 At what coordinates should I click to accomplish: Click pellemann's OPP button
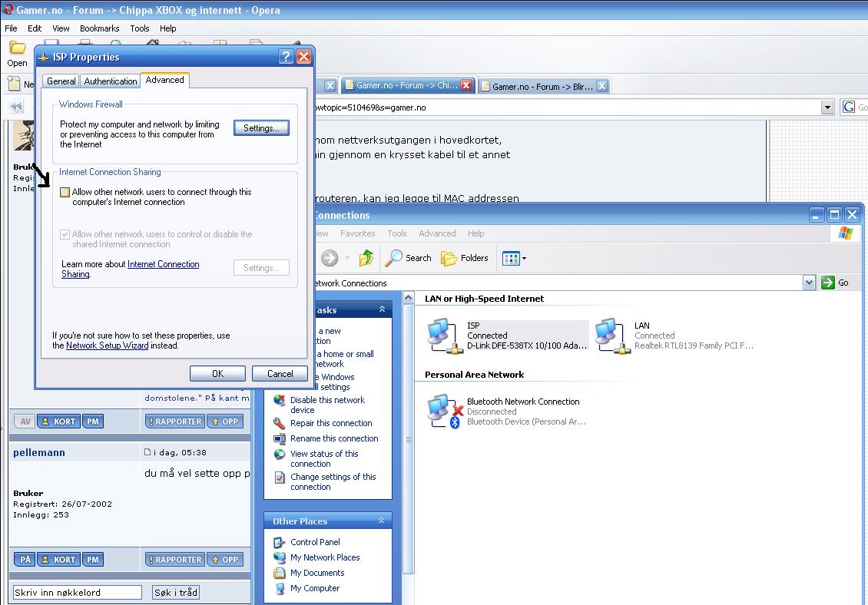tap(225, 560)
